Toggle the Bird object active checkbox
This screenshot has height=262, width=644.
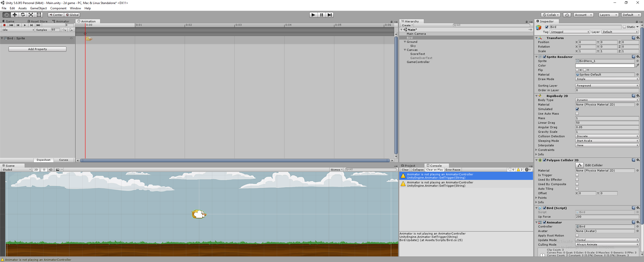tap(547, 27)
